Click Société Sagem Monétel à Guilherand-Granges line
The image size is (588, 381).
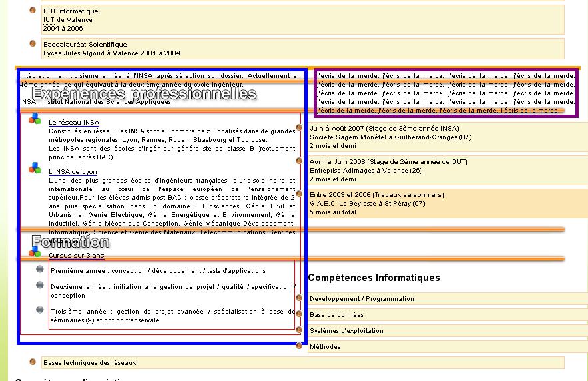click(391, 137)
